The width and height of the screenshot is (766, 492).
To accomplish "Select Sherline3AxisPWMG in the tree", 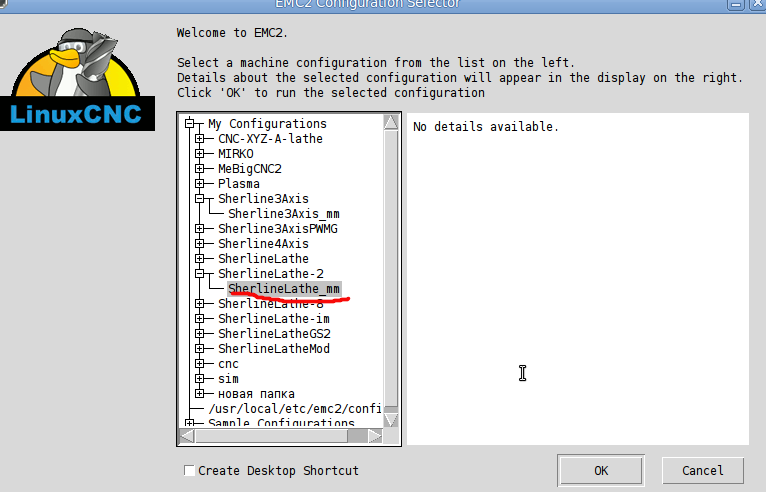I will tap(277, 229).
